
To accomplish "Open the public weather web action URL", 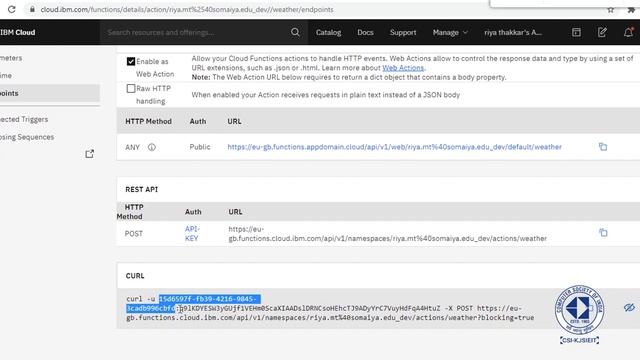I will (394, 147).
